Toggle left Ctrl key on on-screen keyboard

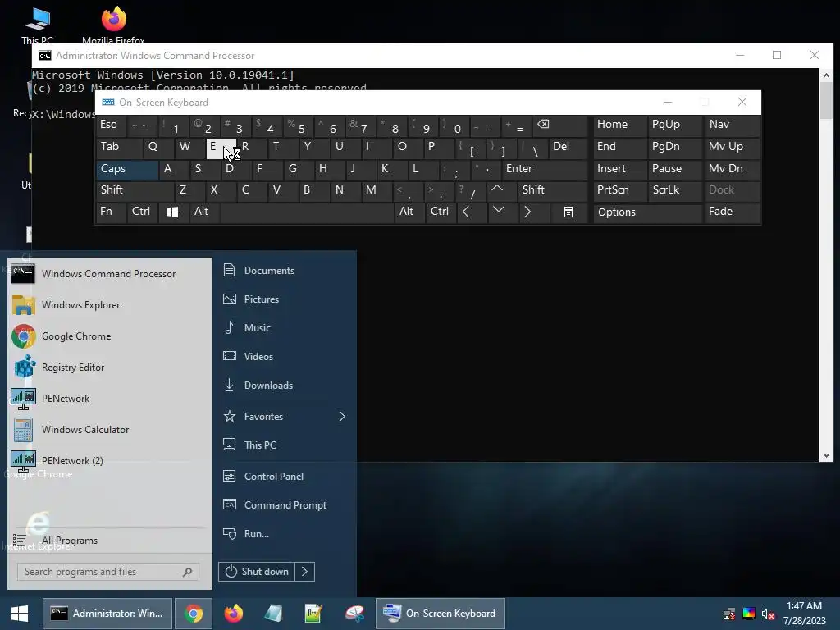pos(142,212)
